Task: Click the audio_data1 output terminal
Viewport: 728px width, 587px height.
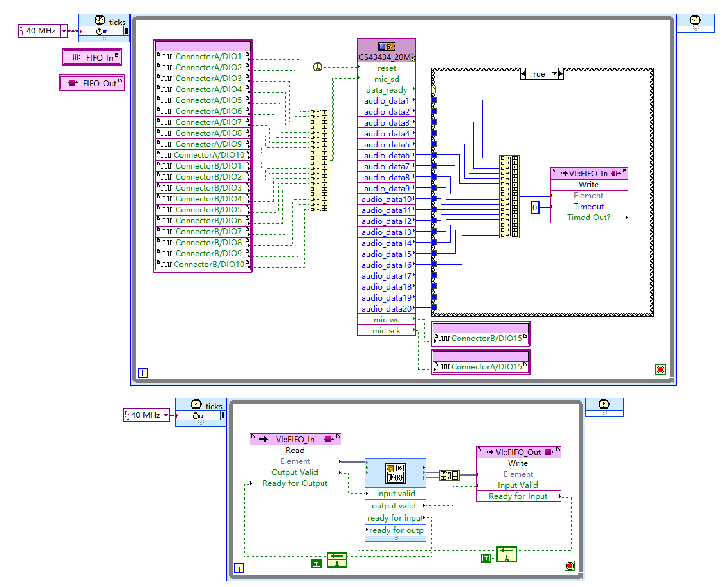Action: coord(387,101)
